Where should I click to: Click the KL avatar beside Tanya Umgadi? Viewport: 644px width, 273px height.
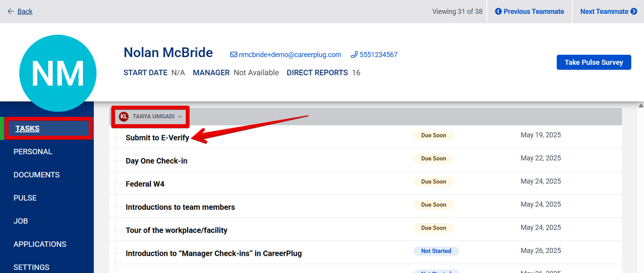point(123,116)
